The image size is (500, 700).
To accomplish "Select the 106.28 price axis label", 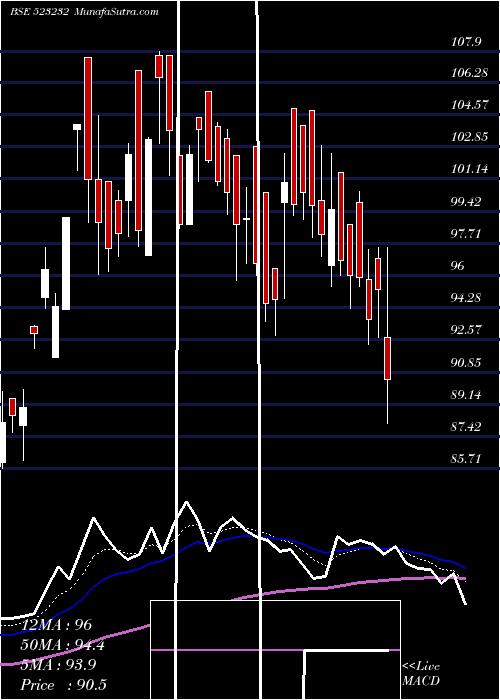I will click(x=469, y=73).
